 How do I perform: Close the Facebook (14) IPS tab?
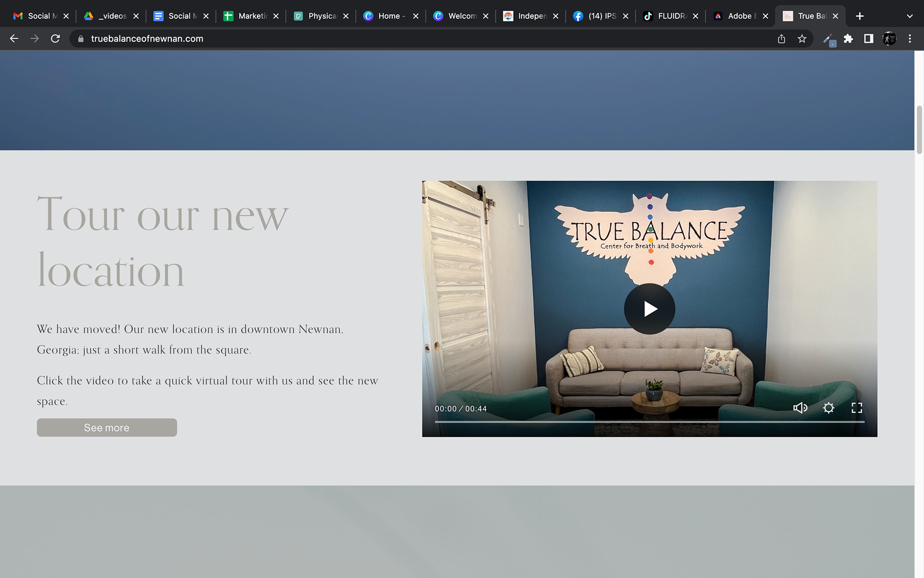coord(626,16)
